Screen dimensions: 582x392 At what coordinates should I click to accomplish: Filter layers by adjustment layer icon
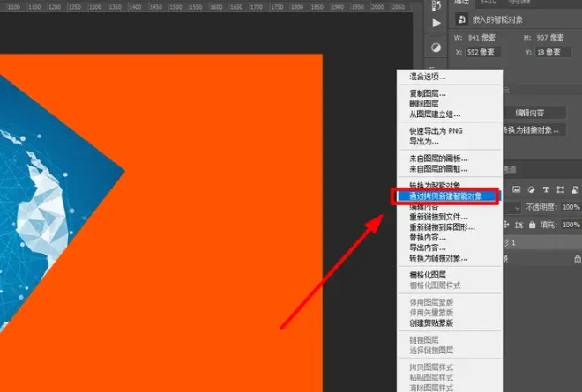point(531,189)
